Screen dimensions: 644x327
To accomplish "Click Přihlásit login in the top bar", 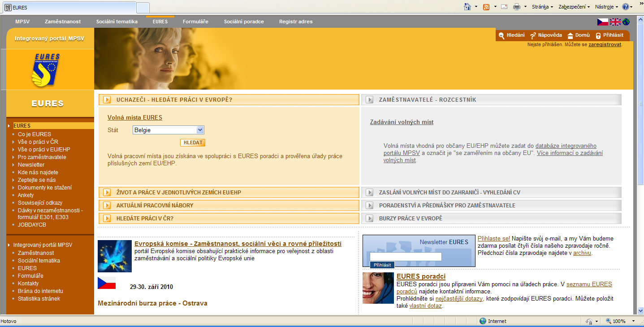I will [x=609, y=35].
